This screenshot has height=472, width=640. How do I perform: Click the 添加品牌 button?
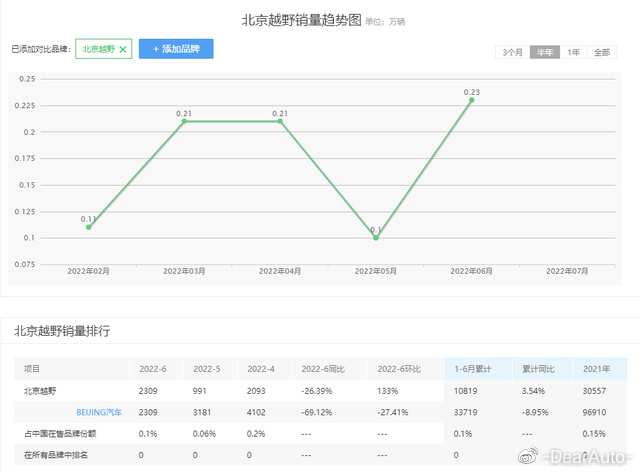(176, 49)
